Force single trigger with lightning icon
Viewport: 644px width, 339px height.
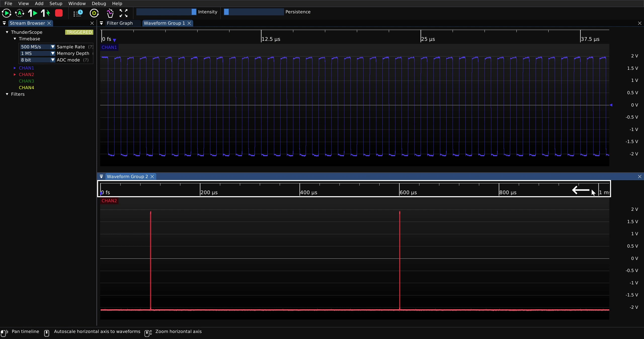pyautogui.click(x=46, y=13)
